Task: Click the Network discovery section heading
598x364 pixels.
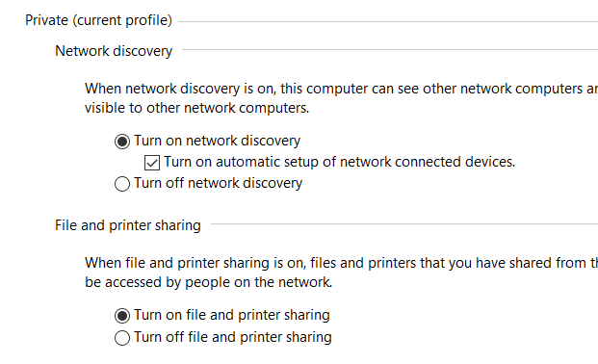Action: (114, 51)
